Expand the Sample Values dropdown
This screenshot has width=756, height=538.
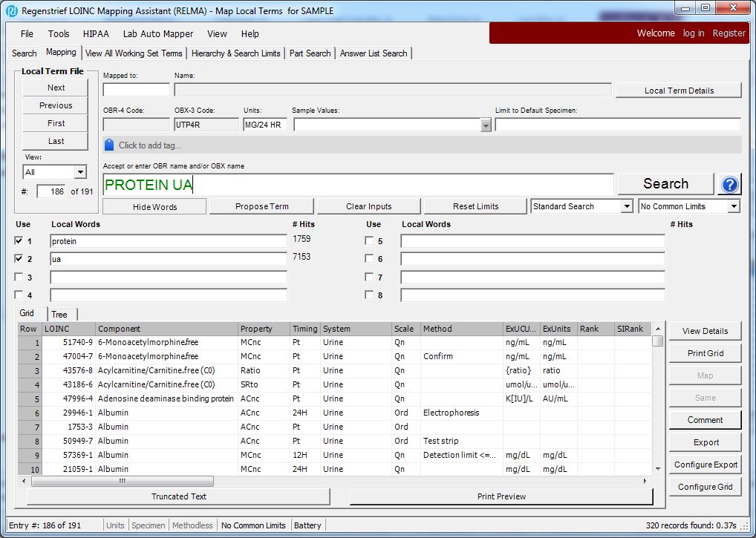[x=486, y=125]
